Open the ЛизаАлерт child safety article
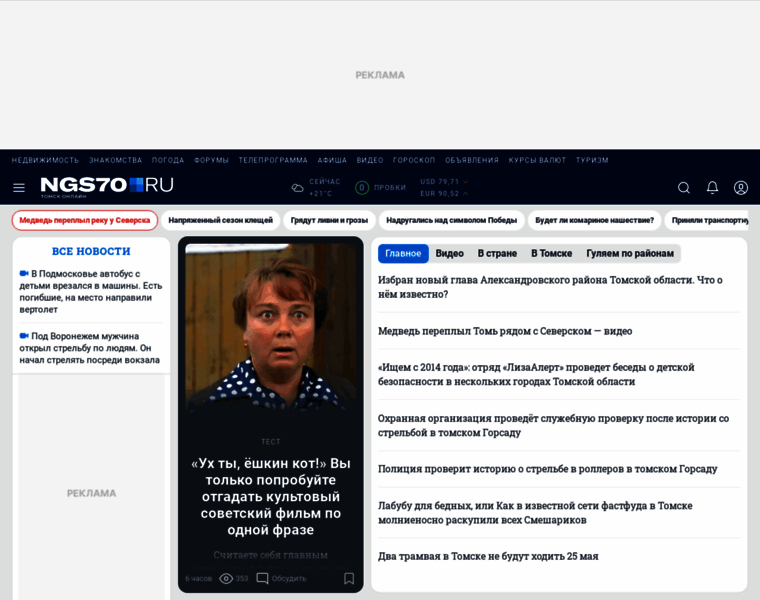The width and height of the screenshot is (760, 600). point(536,374)
